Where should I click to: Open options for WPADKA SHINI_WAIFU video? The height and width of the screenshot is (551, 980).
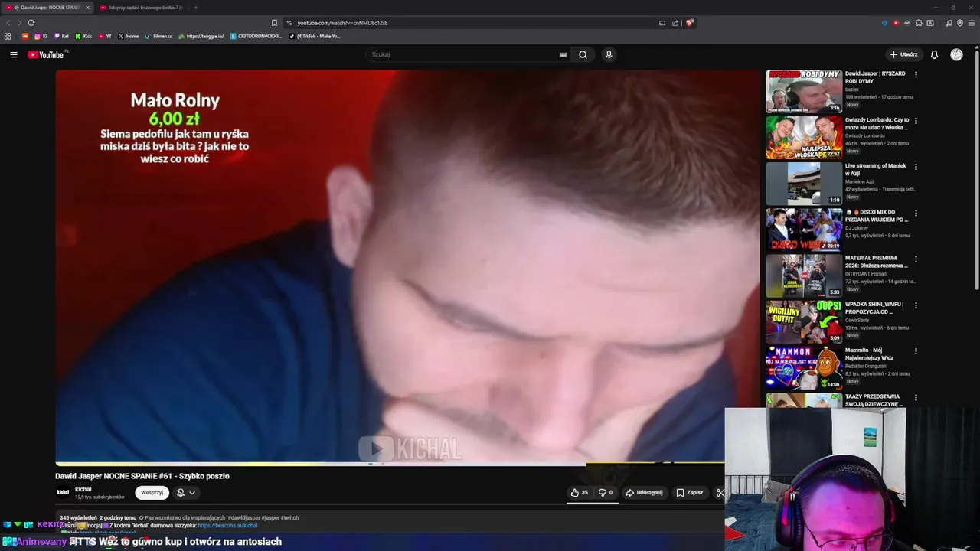tap(916, 305)
